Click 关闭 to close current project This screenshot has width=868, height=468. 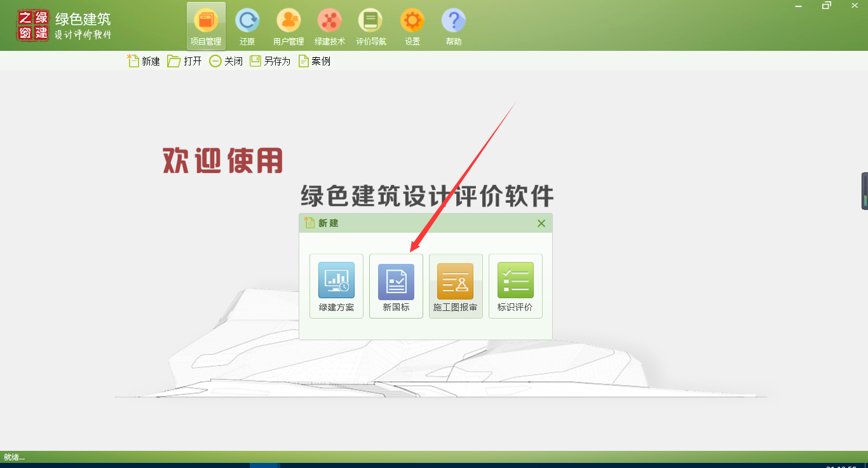[226, 60]
